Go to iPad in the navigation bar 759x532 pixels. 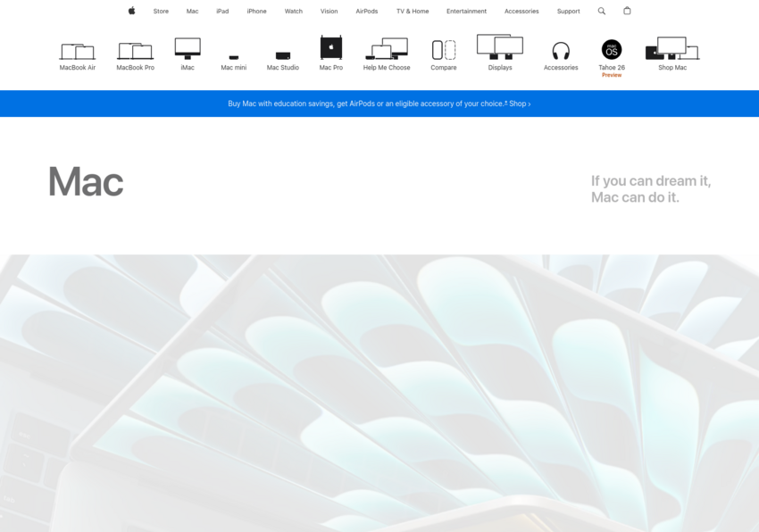(222, 11)
